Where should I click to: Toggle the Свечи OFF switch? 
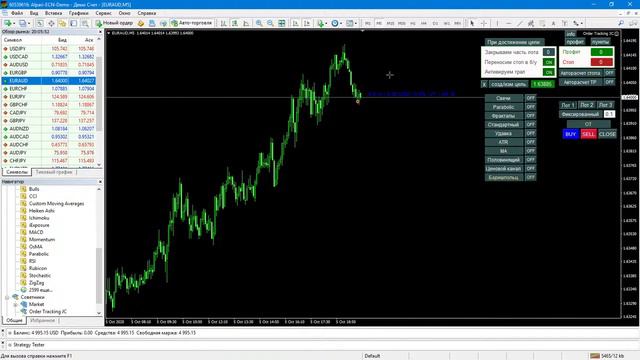coord(530,98)
